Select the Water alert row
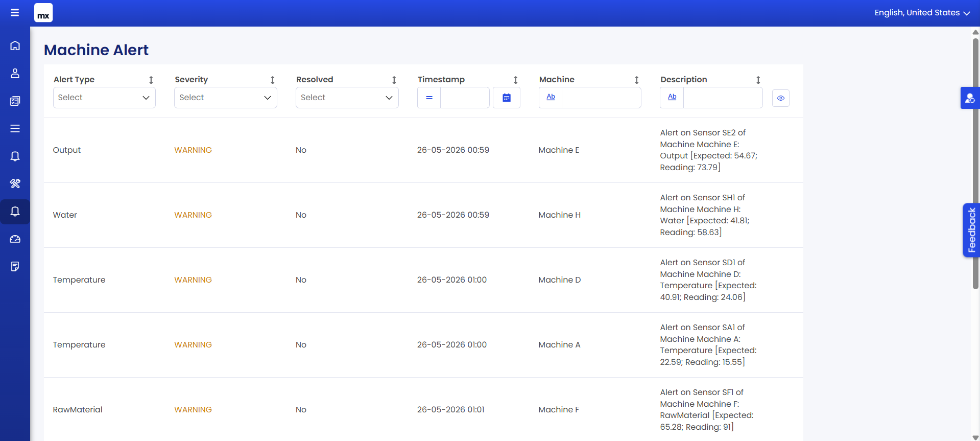Screen dimensions: 980x441 pos(423,215)
